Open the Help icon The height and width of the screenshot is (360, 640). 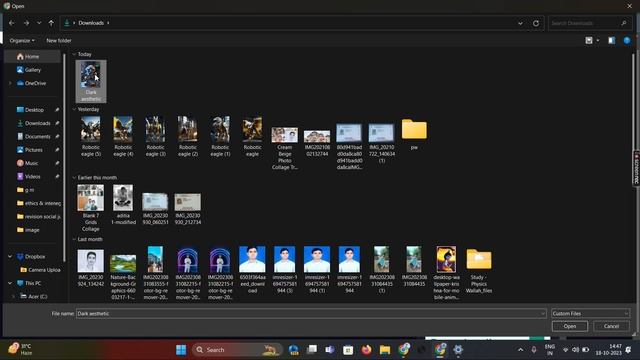[627, 40]
